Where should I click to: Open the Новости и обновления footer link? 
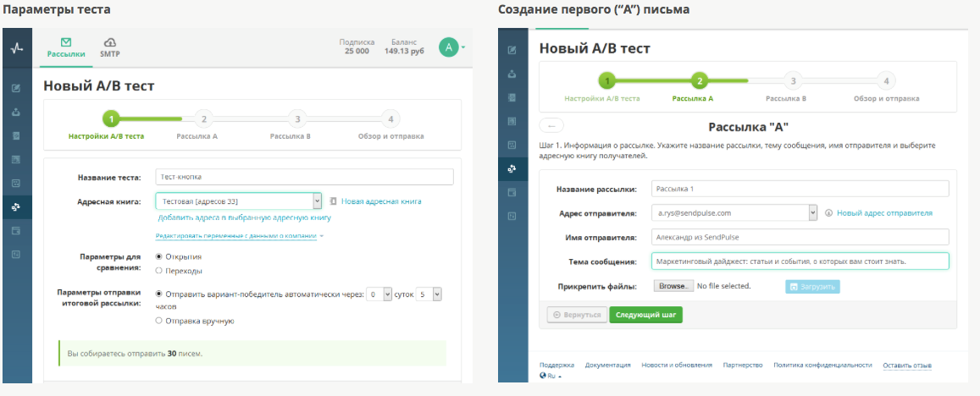tap(677, 365)
